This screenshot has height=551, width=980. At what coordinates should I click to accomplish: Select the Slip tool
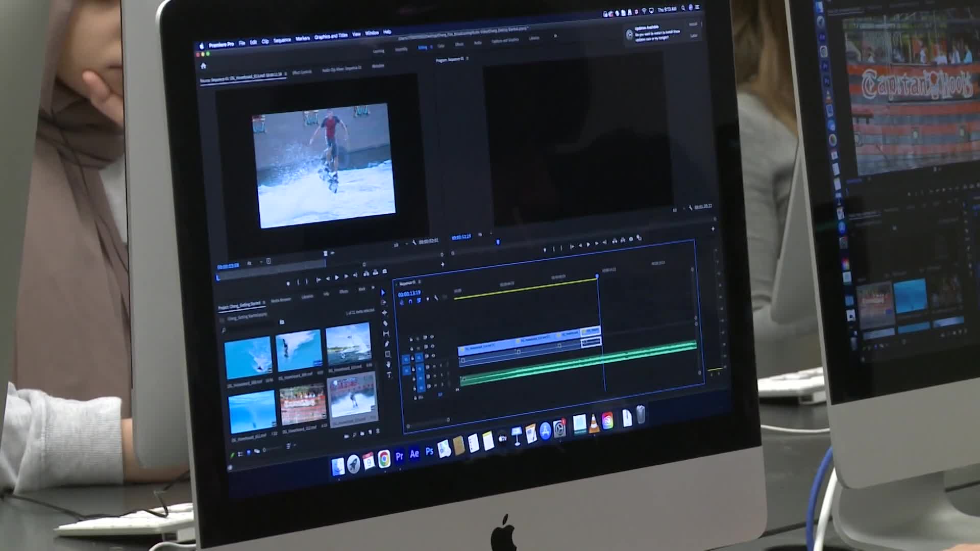coord(386,334)
